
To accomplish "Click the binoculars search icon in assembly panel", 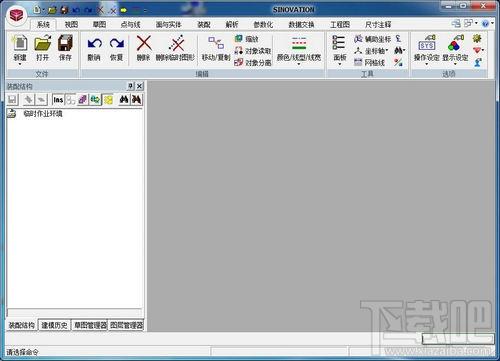I will [124, 99].
